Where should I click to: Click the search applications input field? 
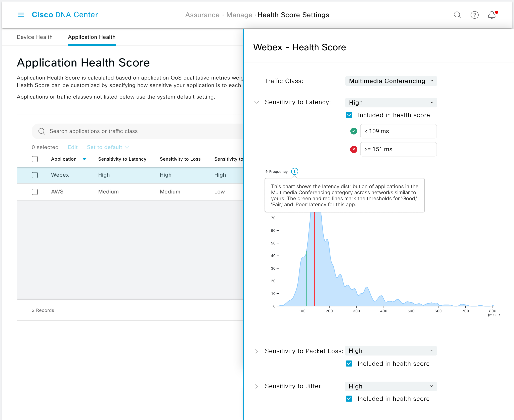tap(138, 131)
